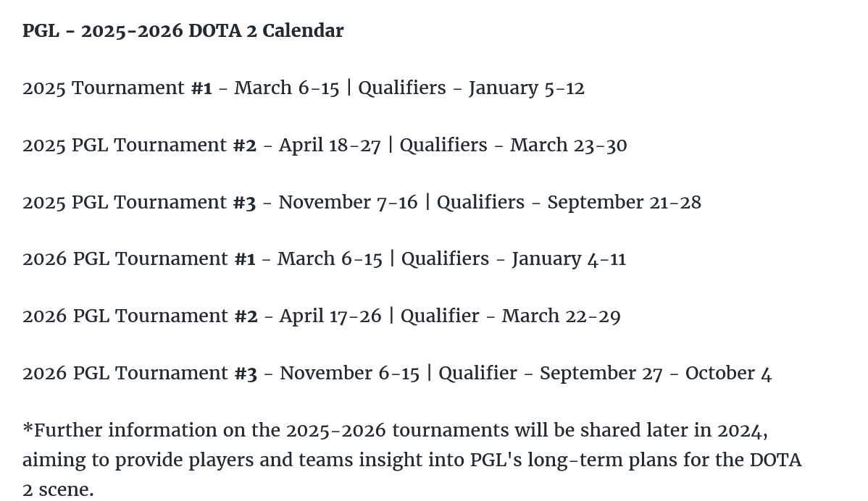The width and height of the screenshot is (868, 501).
Task: Click March 6-15 on the 2026 Tournament #1 line
Action: pyautogui.click(x=330, y=259)
